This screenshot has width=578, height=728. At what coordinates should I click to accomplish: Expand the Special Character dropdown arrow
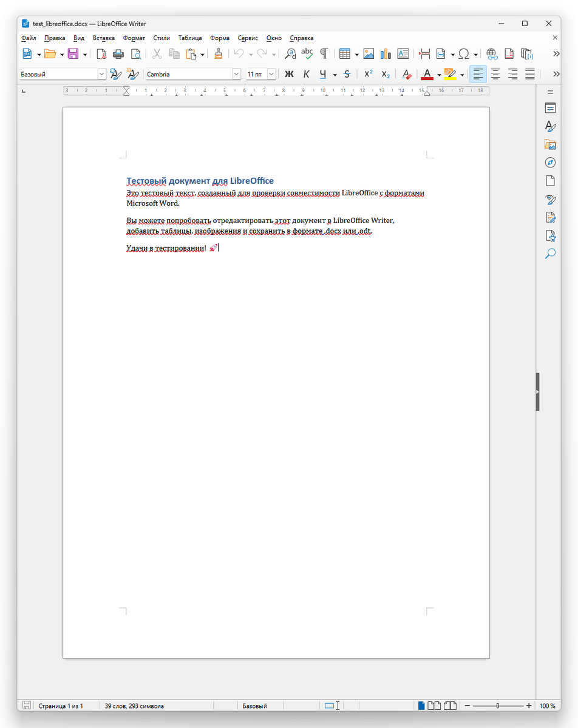tap(476, 54)
